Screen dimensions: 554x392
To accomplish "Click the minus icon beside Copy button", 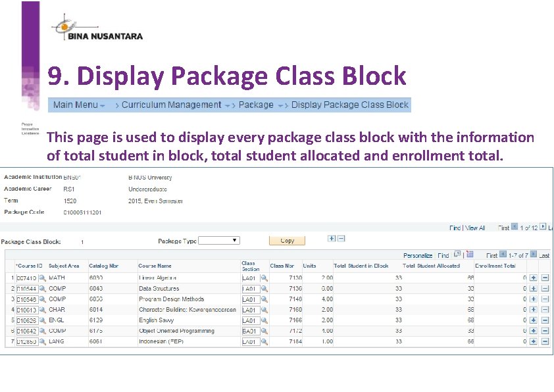I will [x=340, y=237].
